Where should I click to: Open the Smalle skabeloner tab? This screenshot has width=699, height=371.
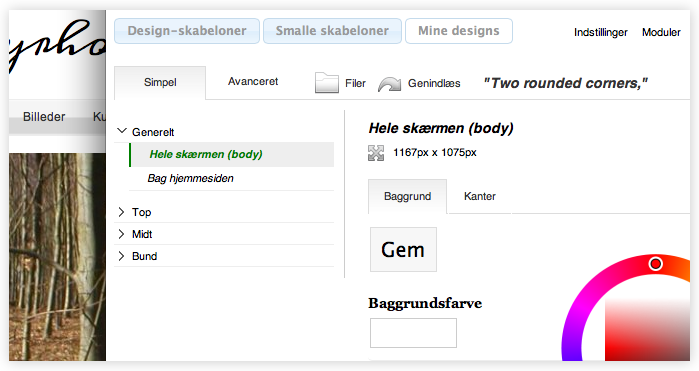332,31
